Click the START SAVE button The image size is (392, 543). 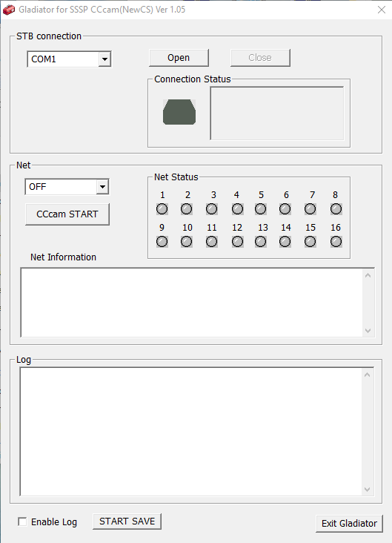point(127,521)
